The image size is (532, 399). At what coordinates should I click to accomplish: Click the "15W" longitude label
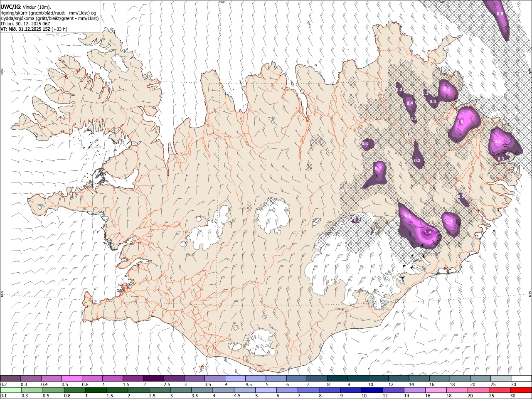coord(440,2)
